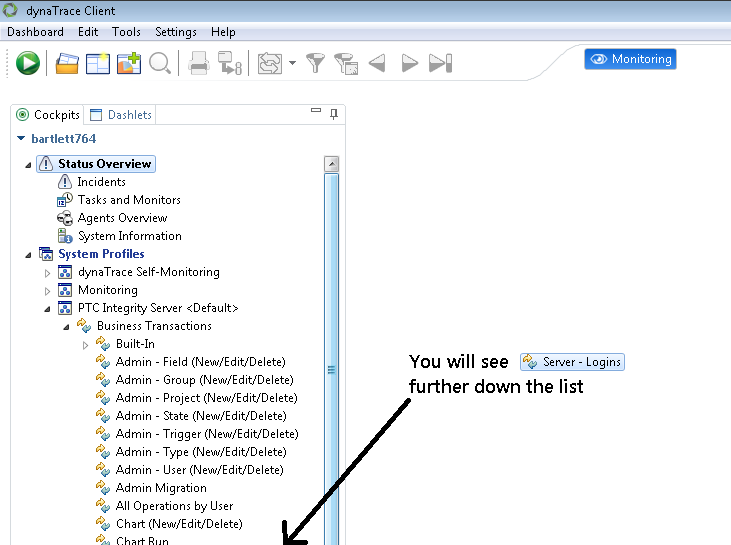This screenshot has width=731, height=545.
Task: Collapse the Business Transactions node
Action: coord(66,327)
